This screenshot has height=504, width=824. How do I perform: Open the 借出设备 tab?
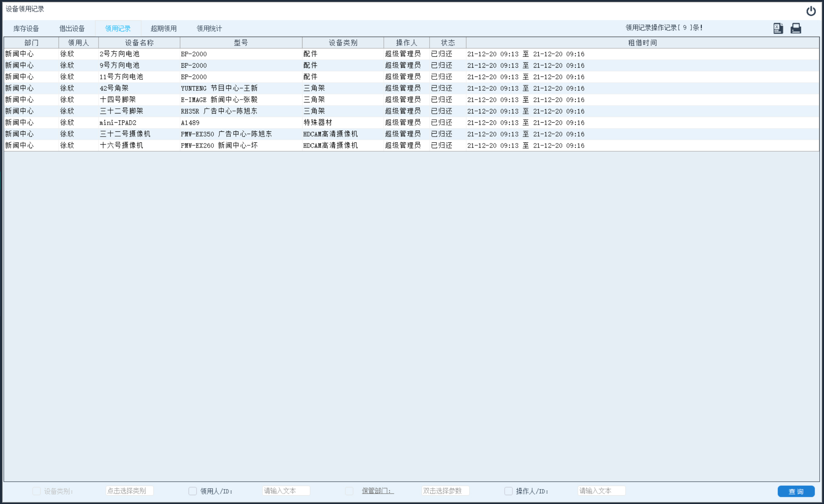point(72,29)
